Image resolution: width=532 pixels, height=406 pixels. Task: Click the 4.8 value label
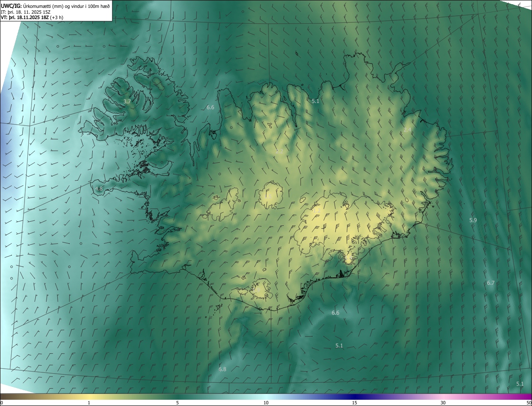click(99, 188)
